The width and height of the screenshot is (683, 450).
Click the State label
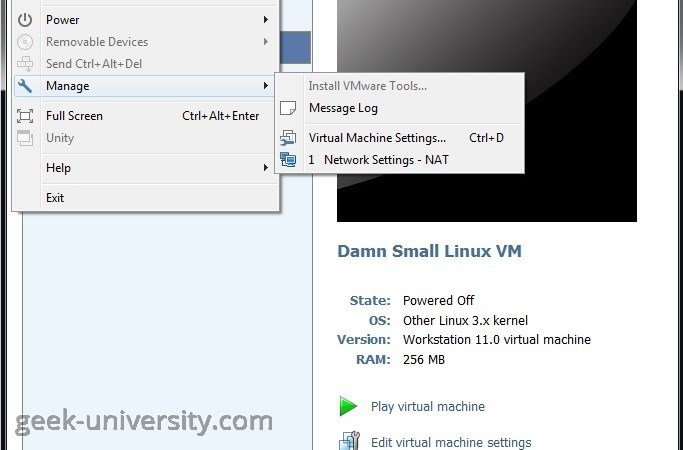tap(370, 301)
